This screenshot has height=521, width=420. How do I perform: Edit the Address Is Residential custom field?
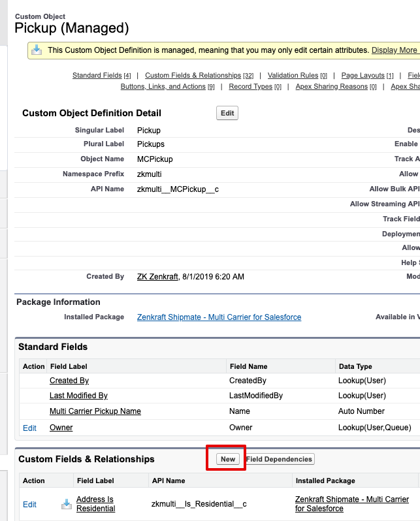pyautogui.click(x=29, y=505)
